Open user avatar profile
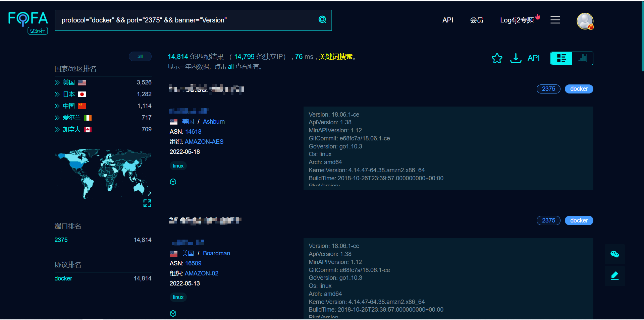The height and width of the screenshot is (320, 644). [585, 21]
